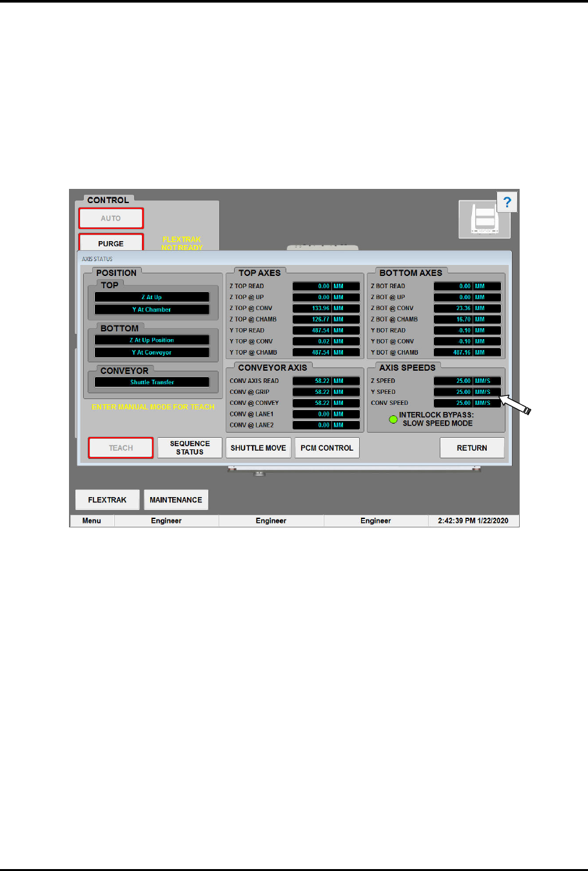Click the 'Y At Chamber' status field
Image resolution: width=588 pixels, height=871 pixels.
click(x=152, y=309)
